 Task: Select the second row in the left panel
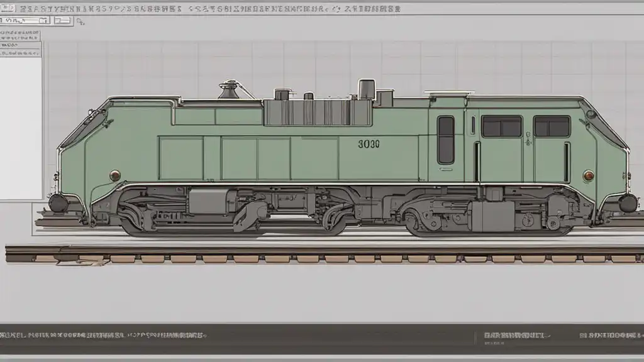click(x=20, y=38)
